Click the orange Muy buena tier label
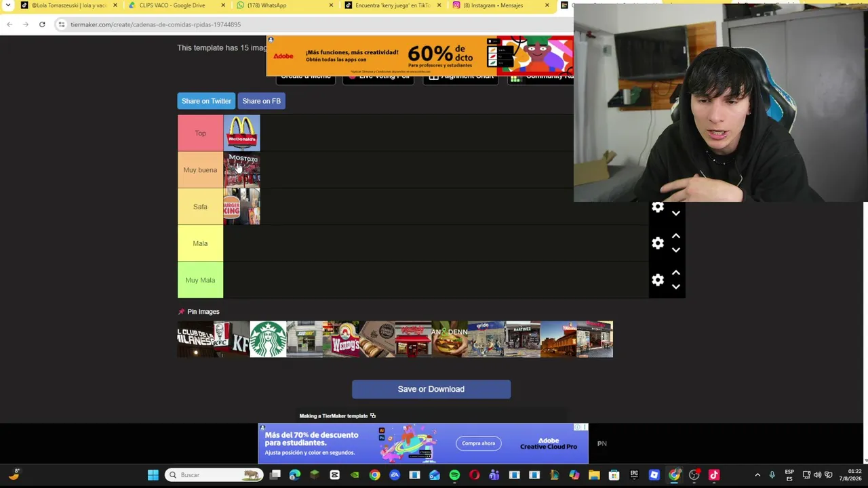The image size is (868, 488). (200, 169)
